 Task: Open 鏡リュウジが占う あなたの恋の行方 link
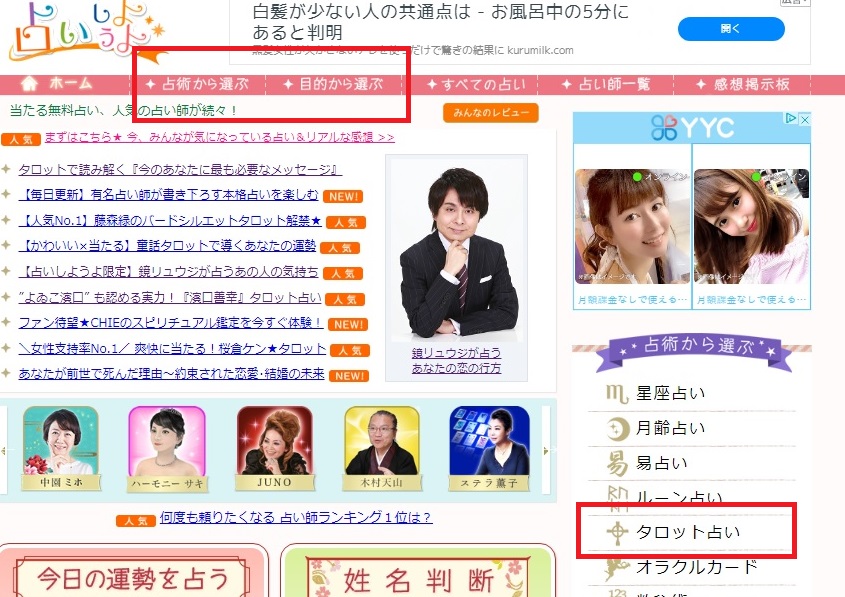pyautogui.click(x=456, y=360)
